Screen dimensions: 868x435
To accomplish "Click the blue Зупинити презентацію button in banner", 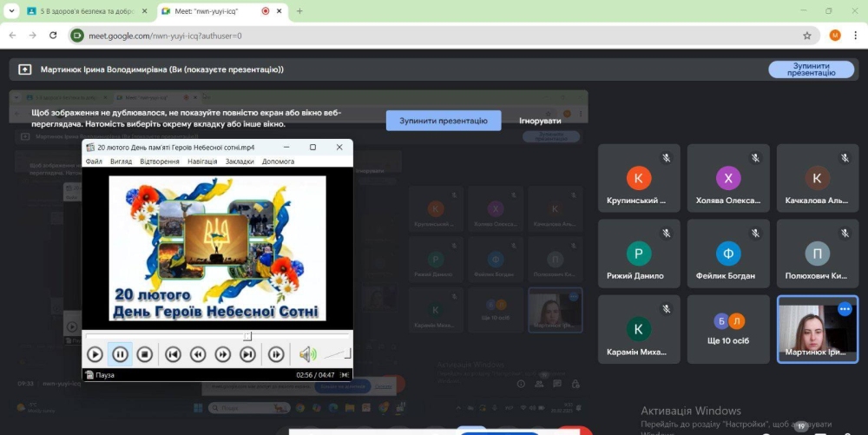I will coord(444,121).
